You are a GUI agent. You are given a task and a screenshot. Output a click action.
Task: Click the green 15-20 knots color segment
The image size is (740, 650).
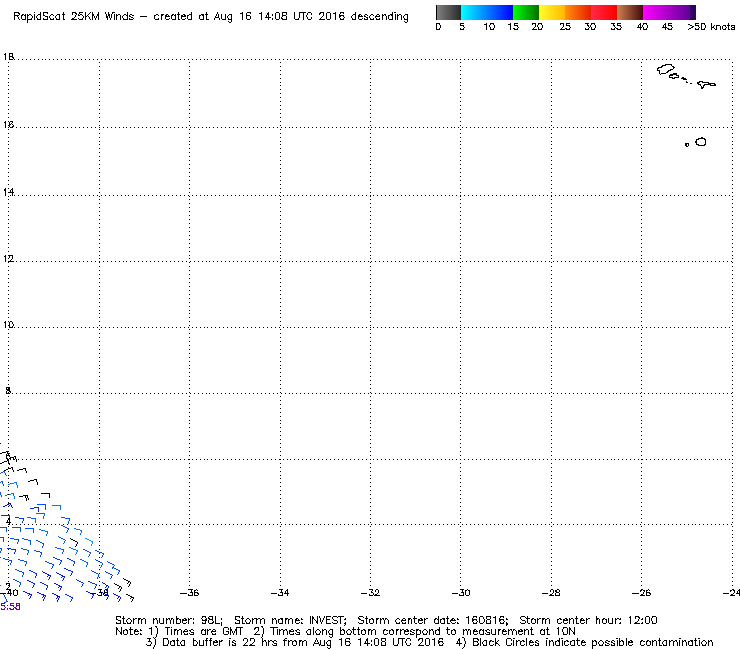click(x=526, y=12)
